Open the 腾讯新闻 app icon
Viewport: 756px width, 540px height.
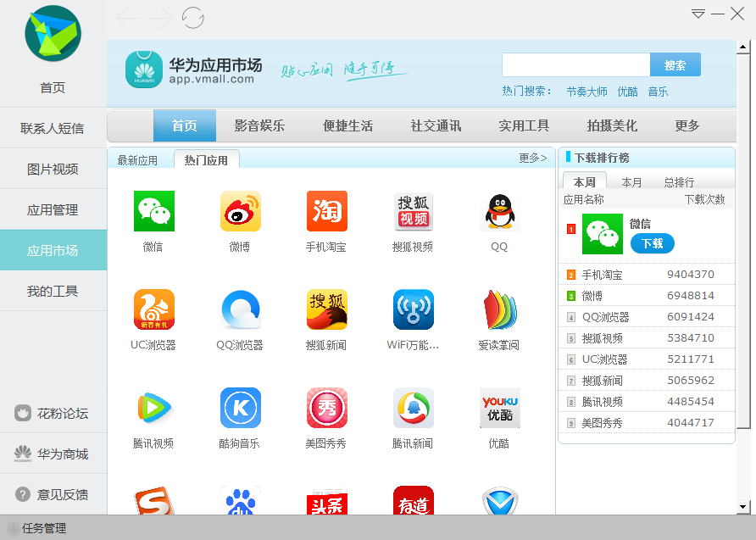click(414, 408)
